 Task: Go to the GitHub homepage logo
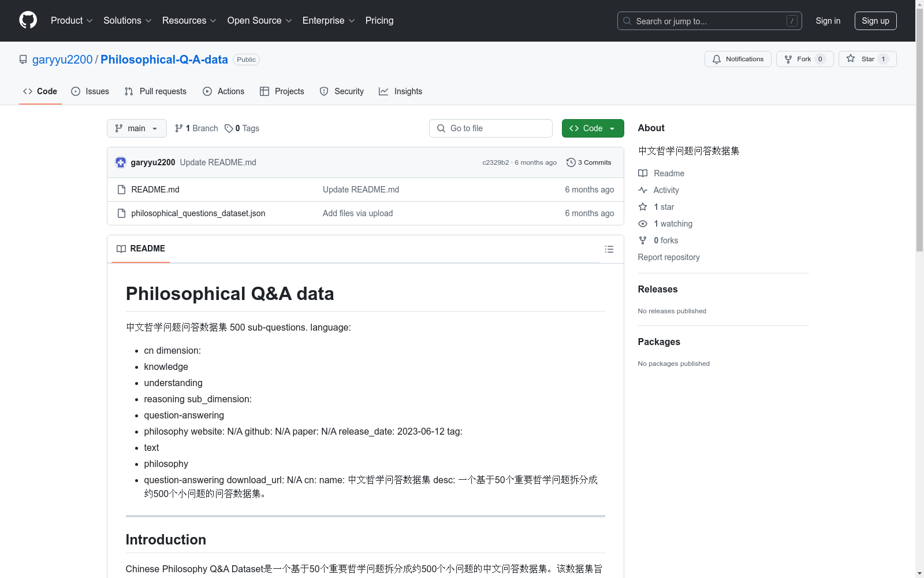click(28, 20)
